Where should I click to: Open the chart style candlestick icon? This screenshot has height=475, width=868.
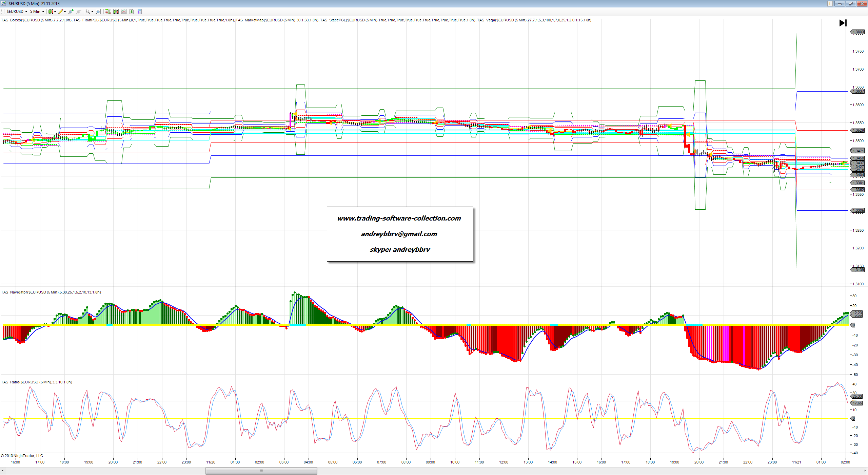51,12
